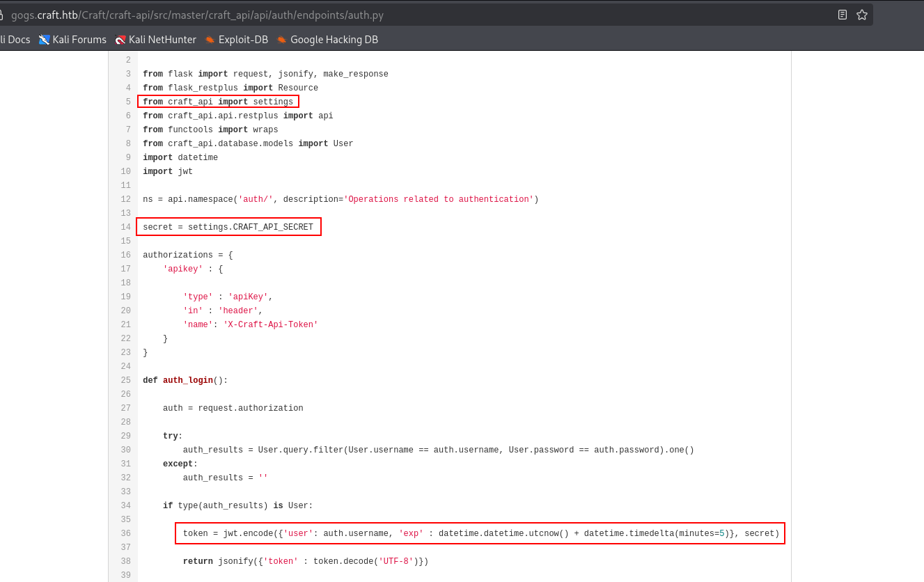Click the "'in' : 'header'," line
This screenshot has width=924, height=582.
pos(223,310)
